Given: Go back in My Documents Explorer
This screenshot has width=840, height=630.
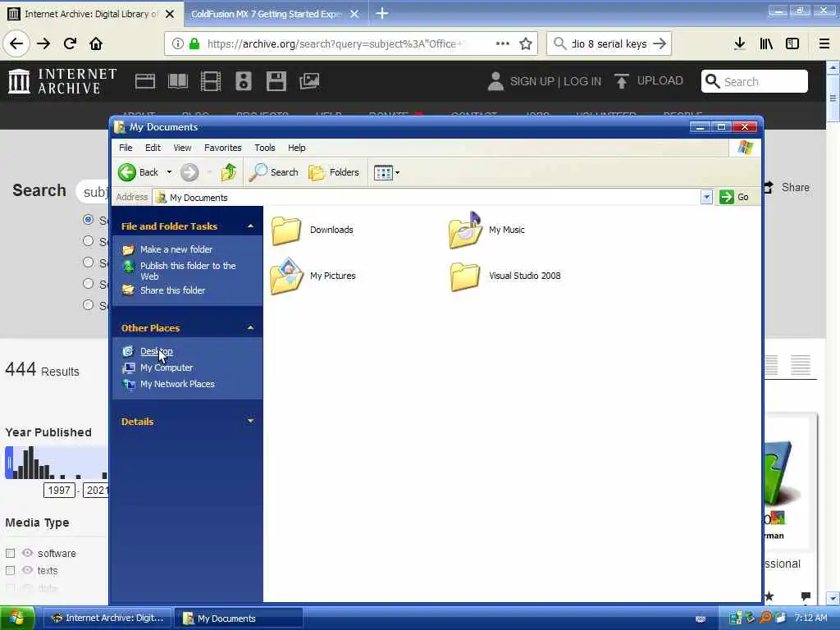Looking at the screenshot, I should click(138, 172).
